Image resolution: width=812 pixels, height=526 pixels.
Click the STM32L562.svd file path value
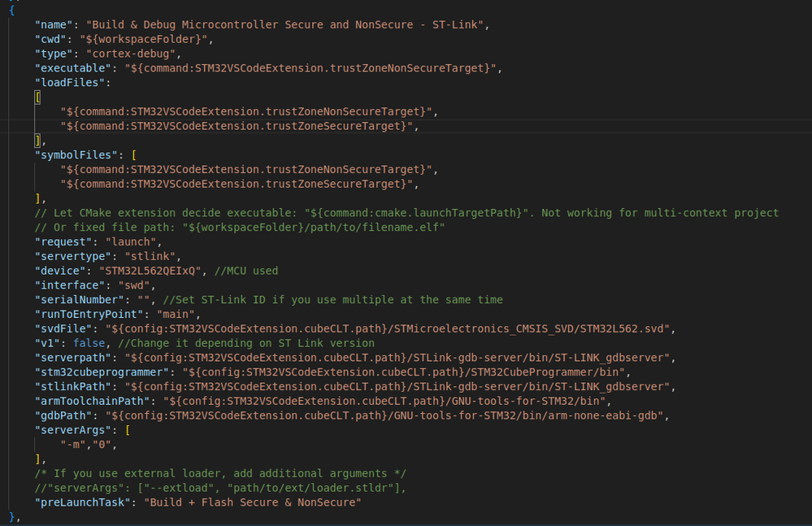pos(388,329)
